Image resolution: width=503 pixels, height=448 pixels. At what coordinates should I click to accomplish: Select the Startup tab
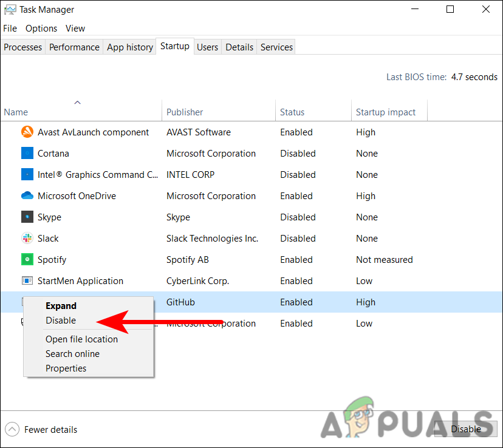[175, 46]
